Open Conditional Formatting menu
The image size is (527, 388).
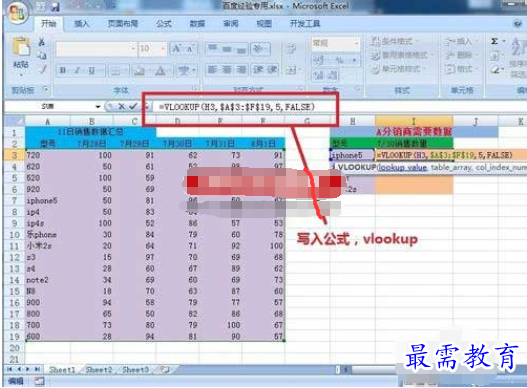[394, 42]
